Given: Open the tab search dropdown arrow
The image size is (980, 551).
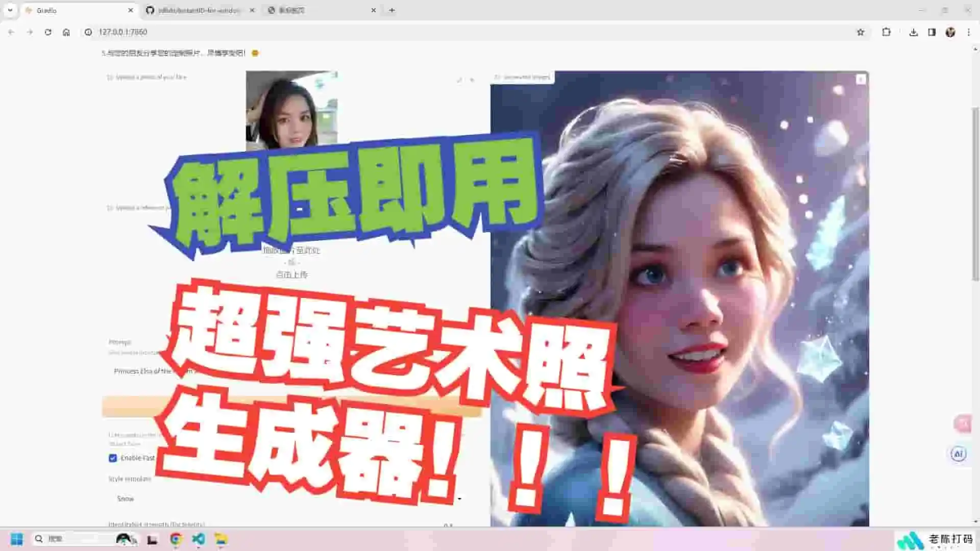Looking at the screenshot, I should tap(10, 10).
